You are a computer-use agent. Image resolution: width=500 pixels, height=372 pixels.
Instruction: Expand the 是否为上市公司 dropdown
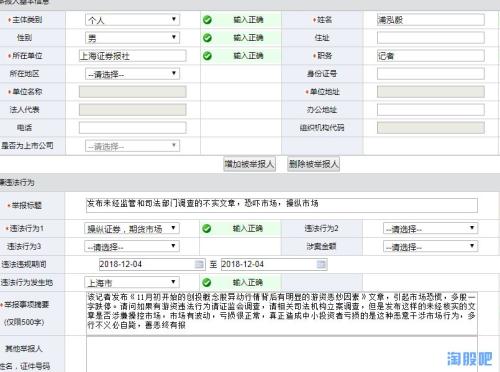click(x=132, y=146)
